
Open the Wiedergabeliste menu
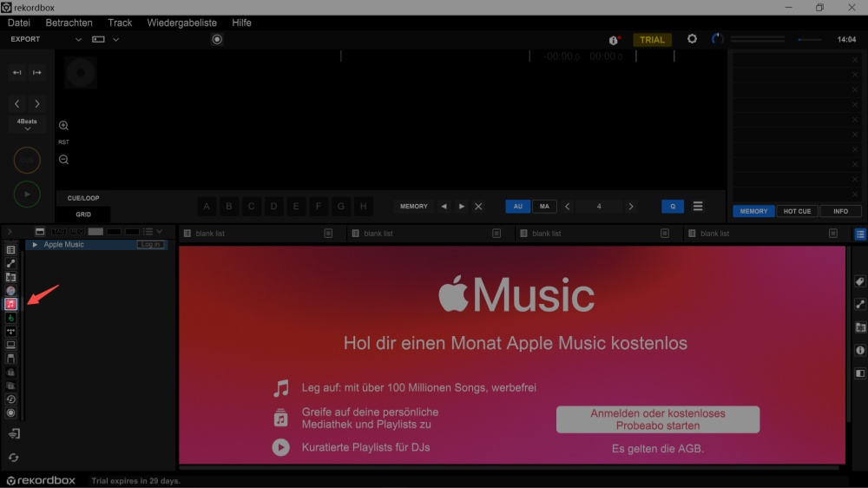click(x=181, y=23)
